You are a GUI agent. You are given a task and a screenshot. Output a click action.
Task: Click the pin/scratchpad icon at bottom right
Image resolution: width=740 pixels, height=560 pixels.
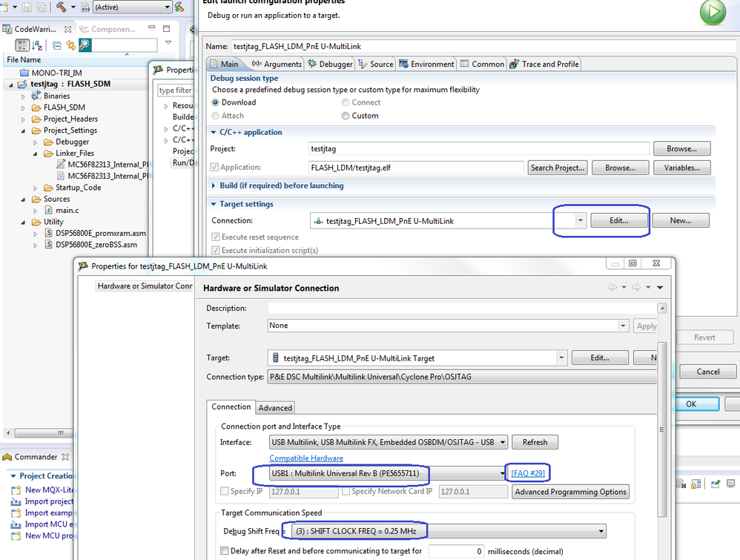tap(715, 483)
